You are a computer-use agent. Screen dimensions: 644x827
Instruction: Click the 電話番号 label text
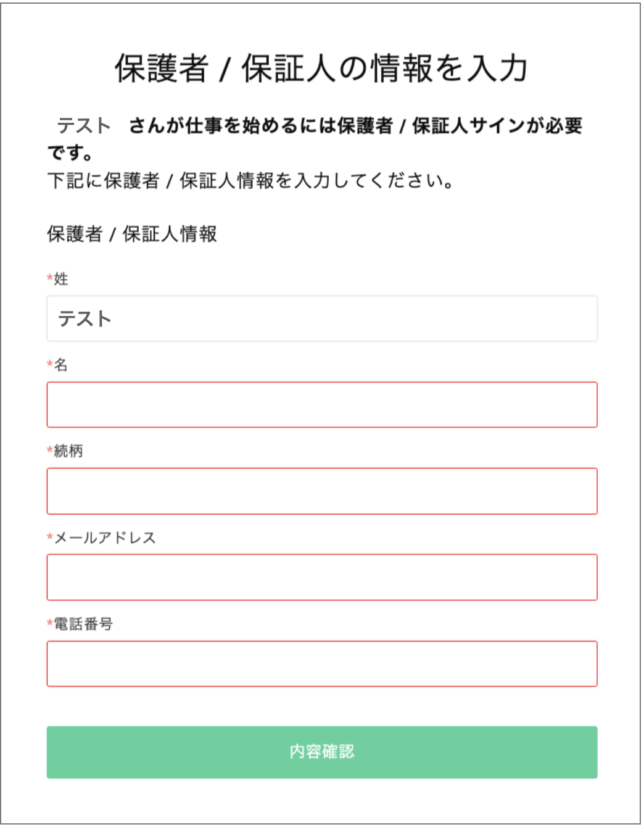click(83, 624)
